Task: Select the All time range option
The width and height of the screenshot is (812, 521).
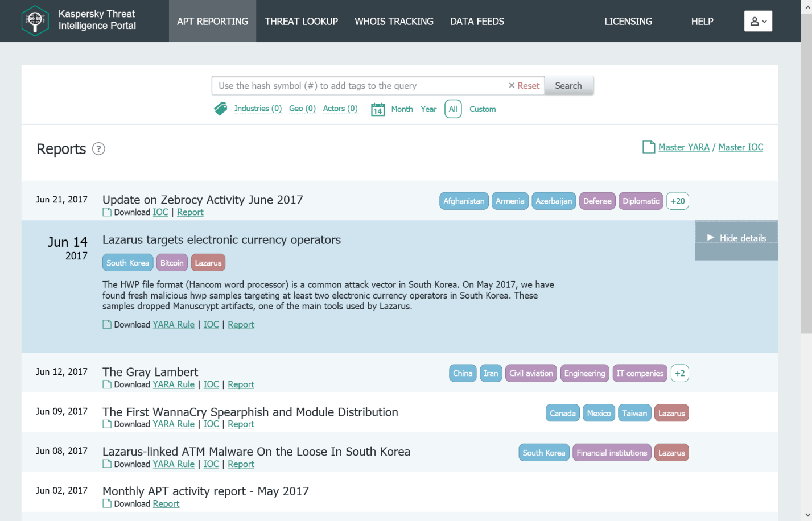Action: [x=453, y=109]
